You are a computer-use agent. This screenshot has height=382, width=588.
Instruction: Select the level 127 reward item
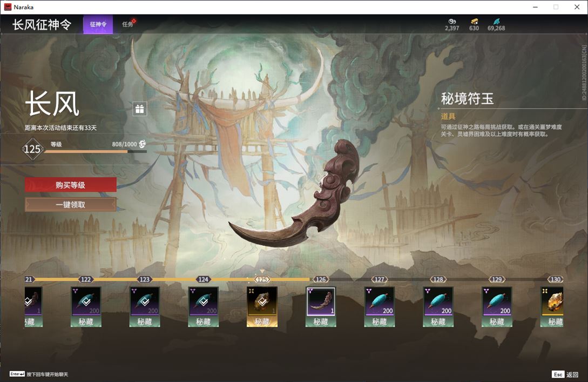pyautogui.click(x=380, y=306)
